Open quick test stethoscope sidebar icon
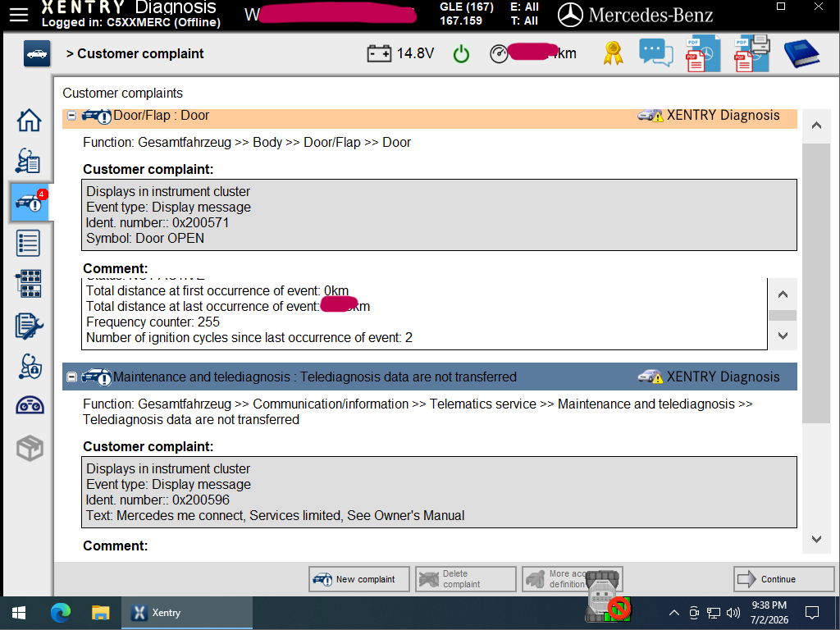 coord(28,160)
